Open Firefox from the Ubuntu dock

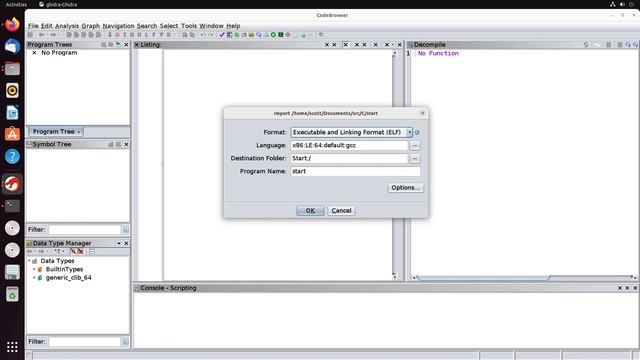tap(12, 24)
